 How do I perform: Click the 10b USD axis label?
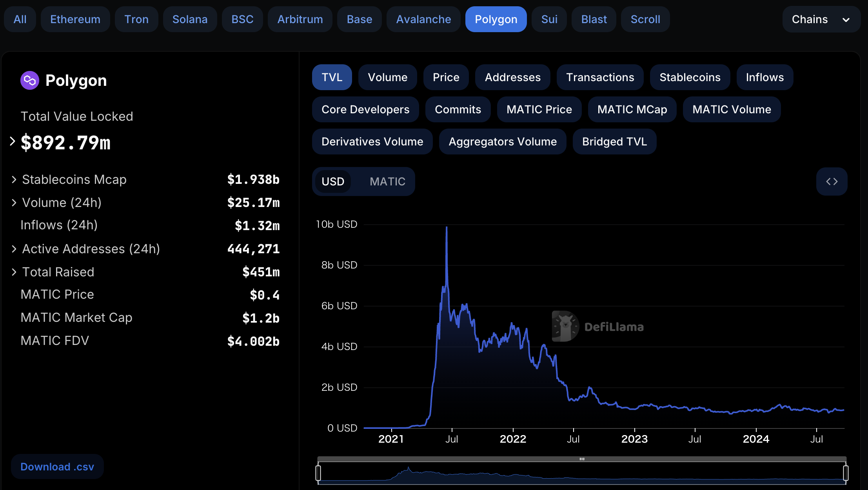(x=337, y=224)
